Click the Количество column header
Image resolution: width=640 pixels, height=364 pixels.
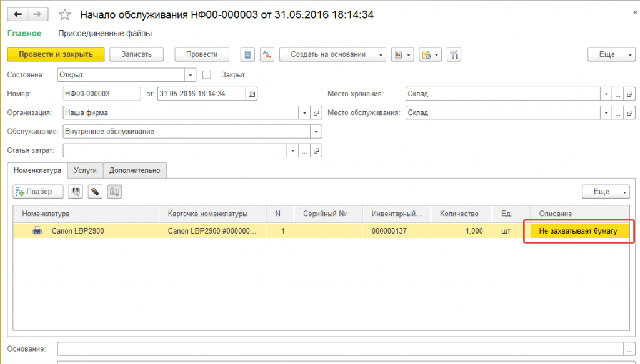pos(462,214)
